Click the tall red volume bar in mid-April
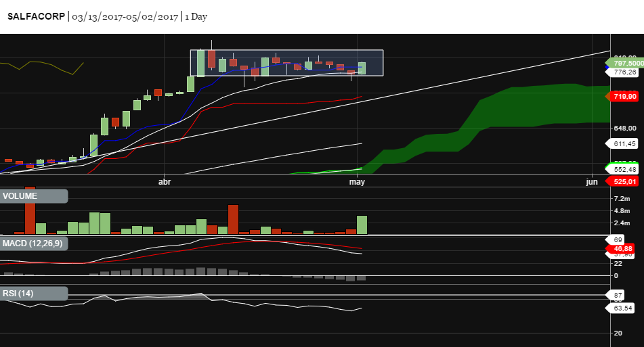 pyautogui.click(x=233, y=219)
